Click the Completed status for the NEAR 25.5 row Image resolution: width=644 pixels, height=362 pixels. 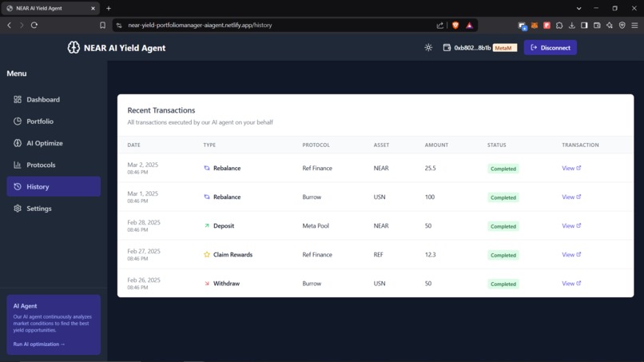tap(503, 169)
